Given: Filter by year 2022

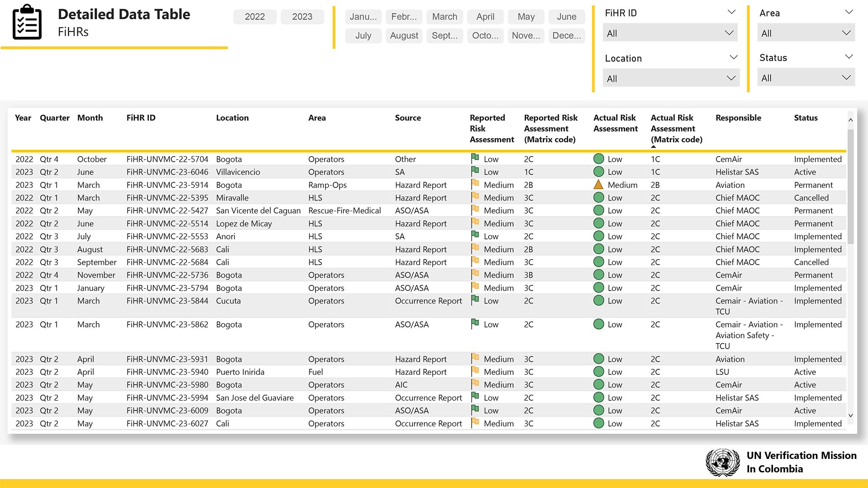Looking at the screenshot, I should (255, 16).
